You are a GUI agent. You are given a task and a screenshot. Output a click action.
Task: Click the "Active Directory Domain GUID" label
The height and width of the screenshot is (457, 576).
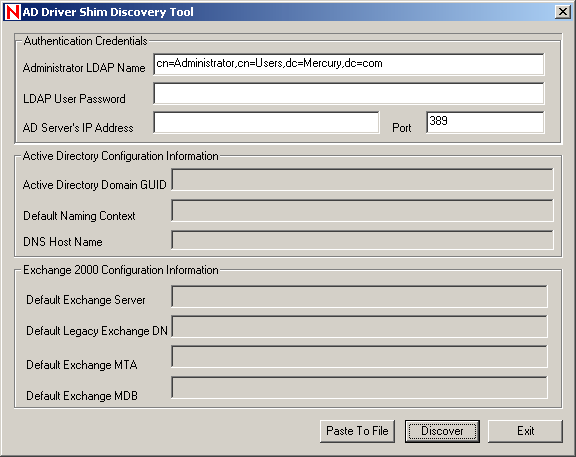[x=95, y=185]
